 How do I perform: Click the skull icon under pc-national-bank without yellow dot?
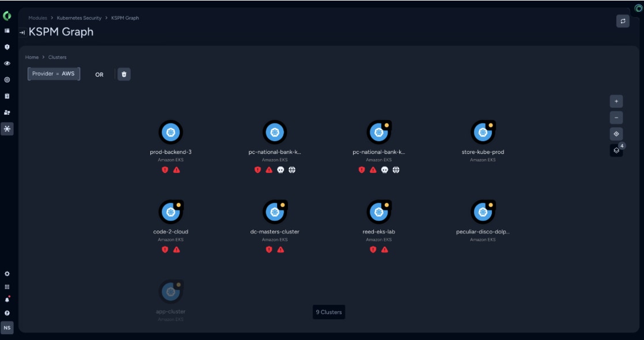point(281,170)
